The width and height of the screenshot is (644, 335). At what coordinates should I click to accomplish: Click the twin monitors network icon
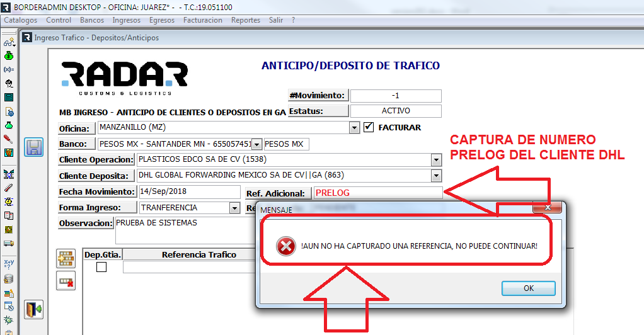coord(9,174)
